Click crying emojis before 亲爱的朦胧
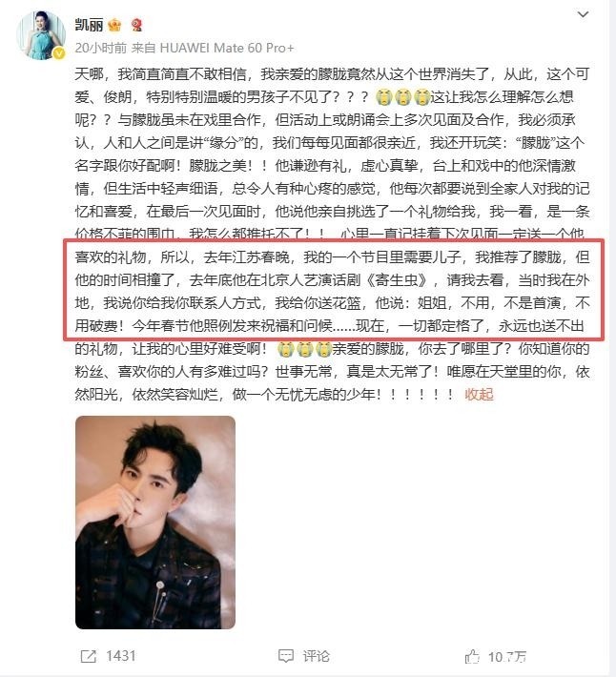The image size is (616, 677). coord(304,349)
